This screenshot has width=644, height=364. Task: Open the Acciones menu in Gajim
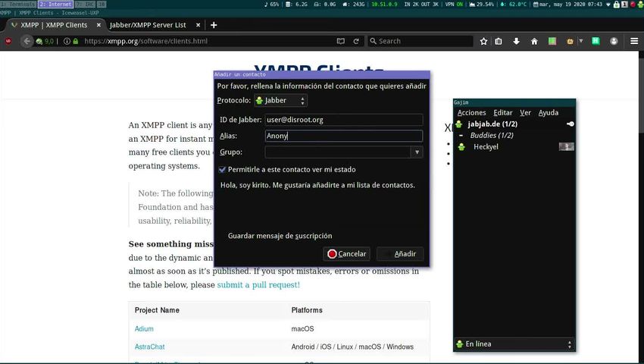pyautogui.click(x=471, y=113)
